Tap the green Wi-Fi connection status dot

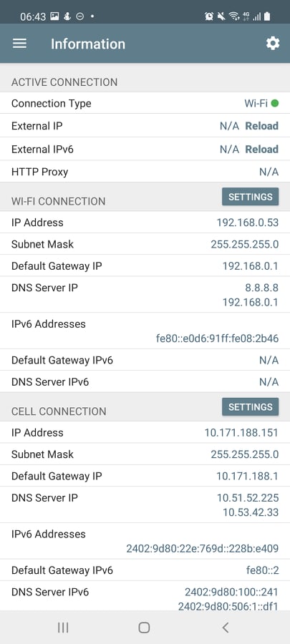tap(275, 104)
